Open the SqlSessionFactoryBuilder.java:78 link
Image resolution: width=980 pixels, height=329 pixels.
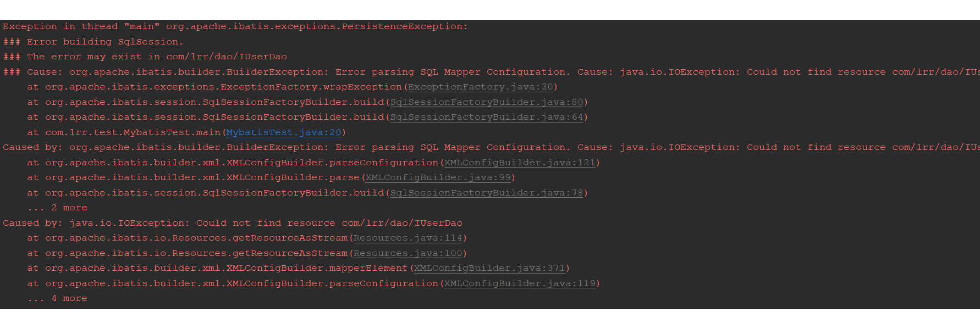tap(486, 193)
